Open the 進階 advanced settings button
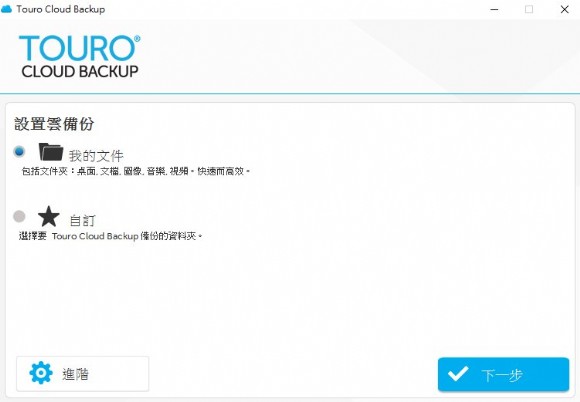Viewport: 580px width, 402px height. pyautogui.click(x=82, y=374)
